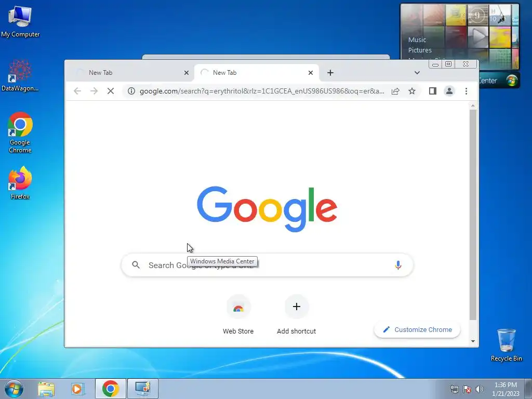
Task: Click Customize Chrome button
Action: (x=417, y=329)
